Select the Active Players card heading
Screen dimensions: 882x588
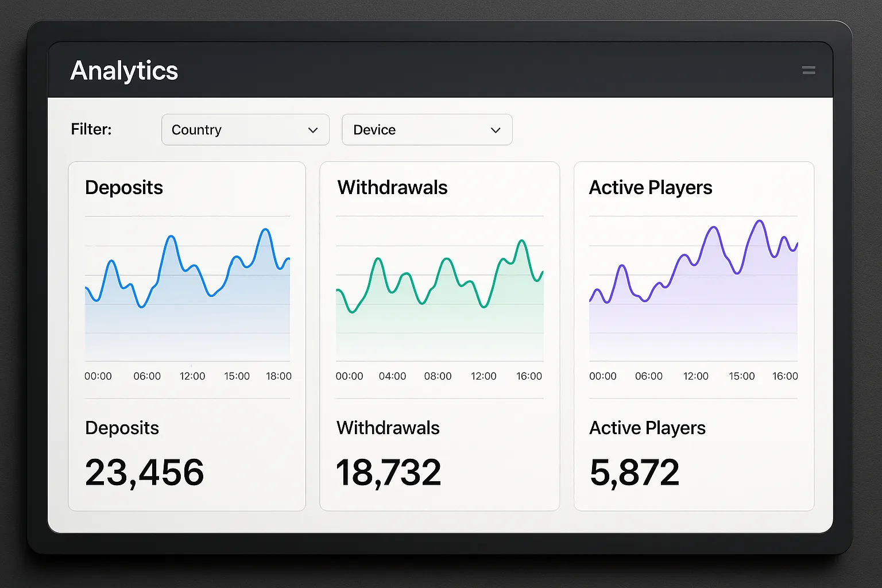[x=651, y=188]
